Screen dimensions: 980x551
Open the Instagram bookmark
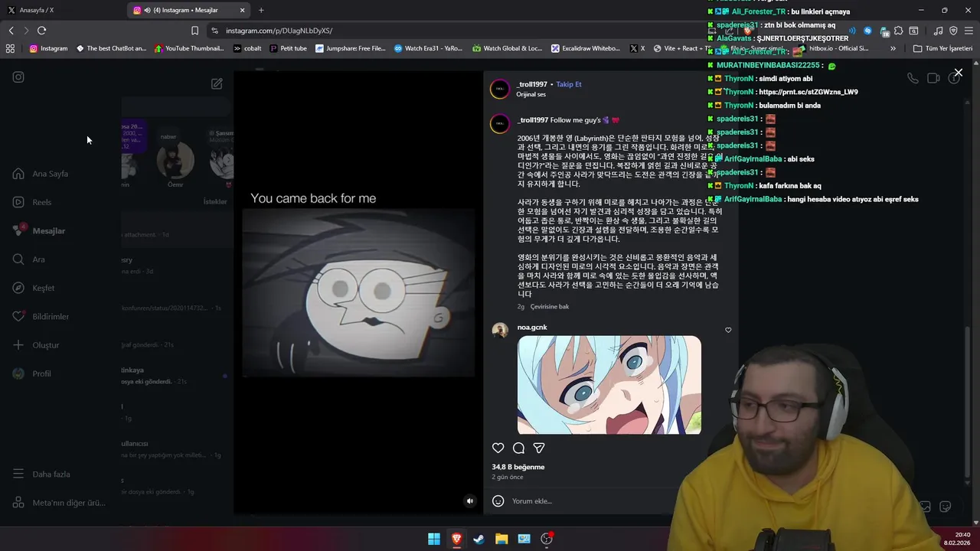point(48,48)
